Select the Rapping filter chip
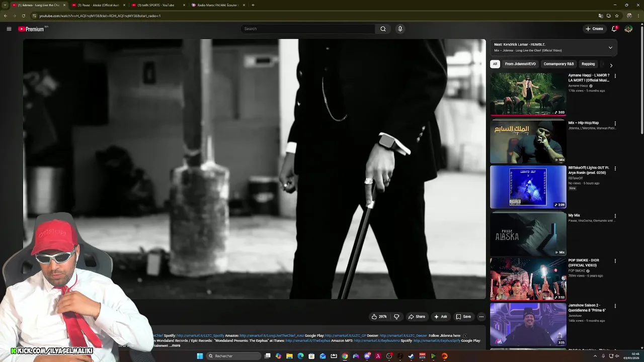 (x=588, y=64)
